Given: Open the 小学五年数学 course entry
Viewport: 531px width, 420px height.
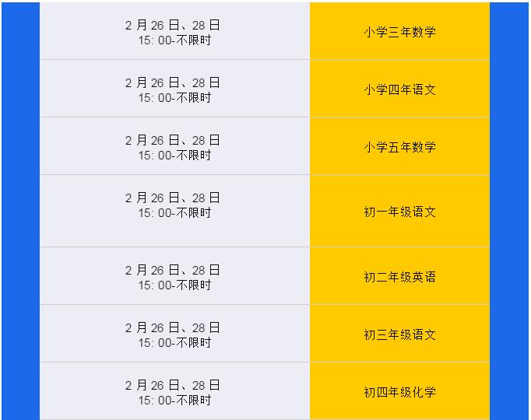Looking at the screenshot, I should click(399, 147).
